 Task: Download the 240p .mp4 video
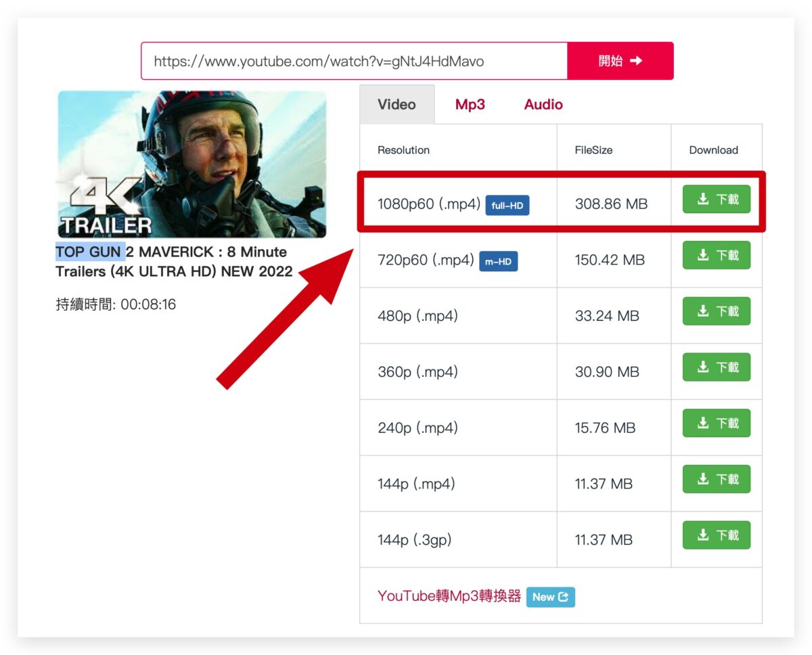[717, 424]
